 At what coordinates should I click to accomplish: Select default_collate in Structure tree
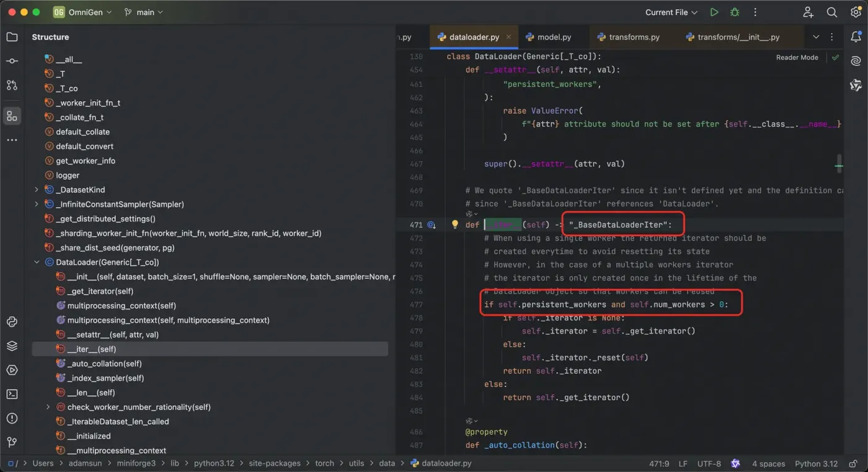coord(82,131)
